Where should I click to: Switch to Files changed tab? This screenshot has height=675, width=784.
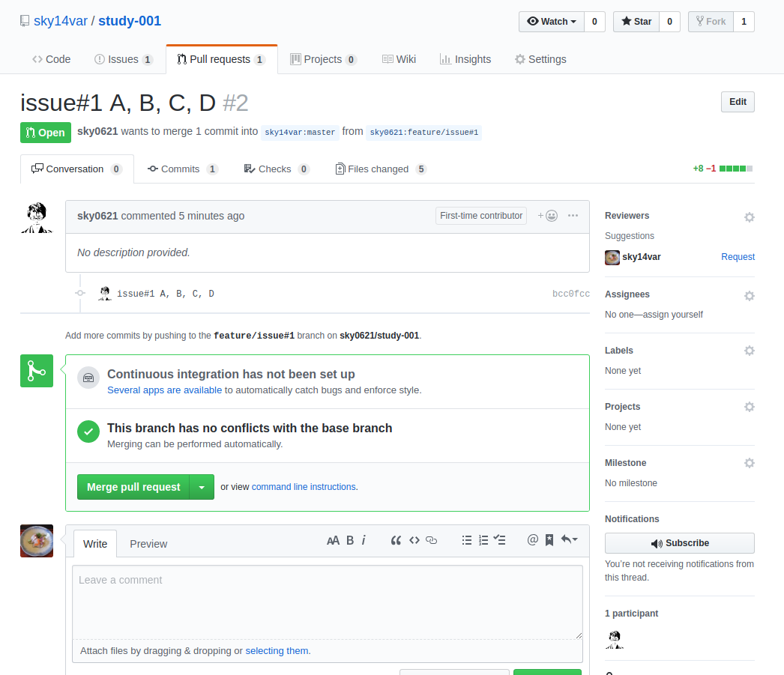click(381, 169)
